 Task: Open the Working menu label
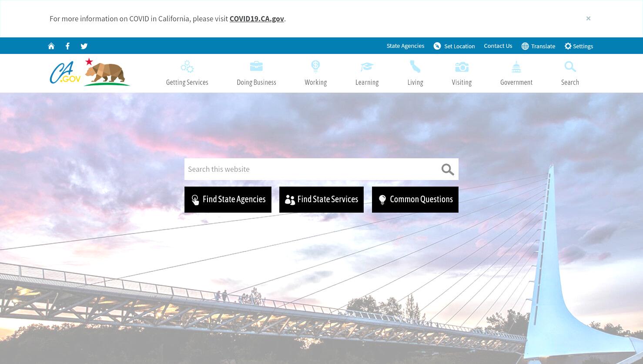(x=315, y=82)
